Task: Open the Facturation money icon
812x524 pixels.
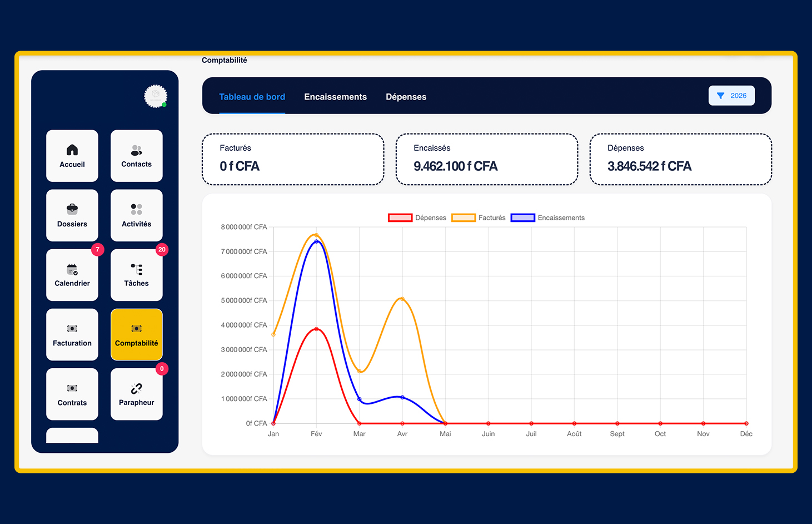Action: 72,329
